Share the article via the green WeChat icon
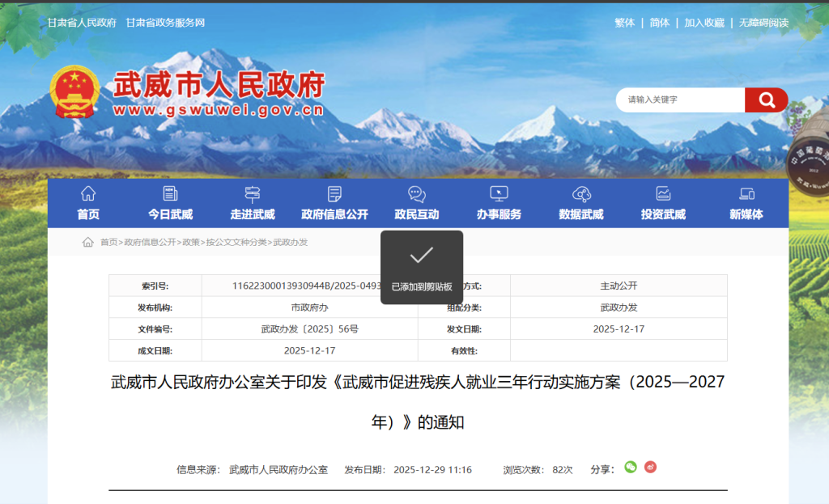829x504 pixels. 631,468
